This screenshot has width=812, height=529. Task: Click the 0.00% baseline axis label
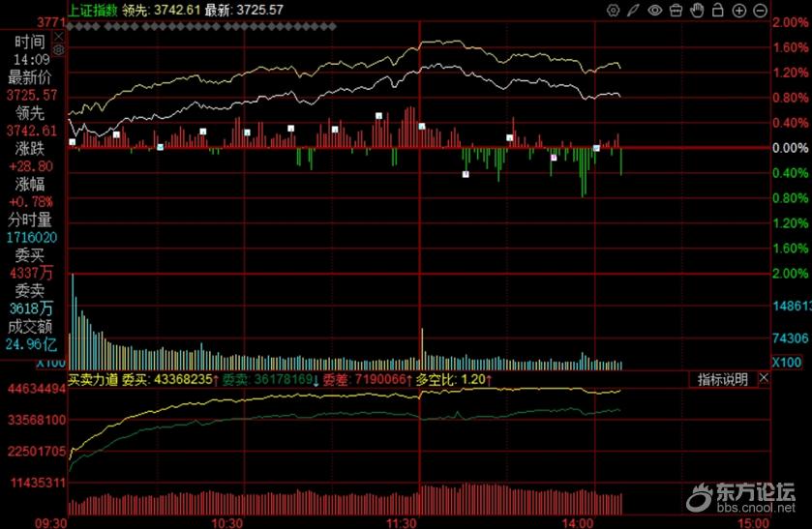[x=791, y=148]
